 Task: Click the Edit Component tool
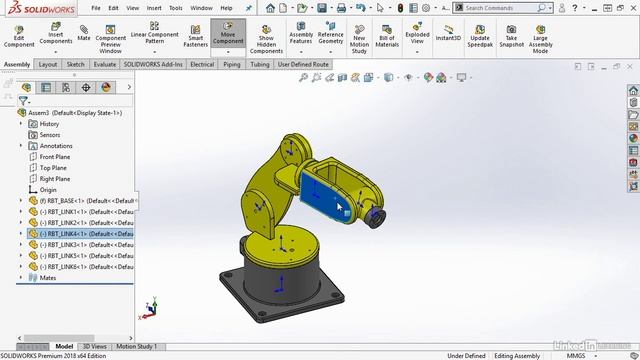click(19, 36)
